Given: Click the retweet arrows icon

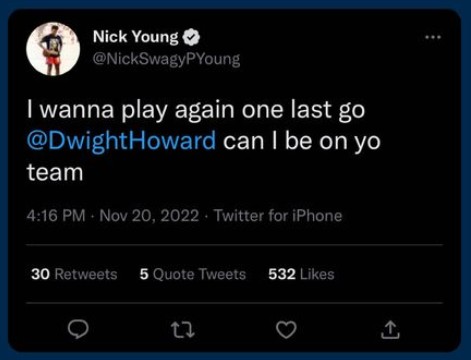Looking at the screenshot, I should pos(182,330).
